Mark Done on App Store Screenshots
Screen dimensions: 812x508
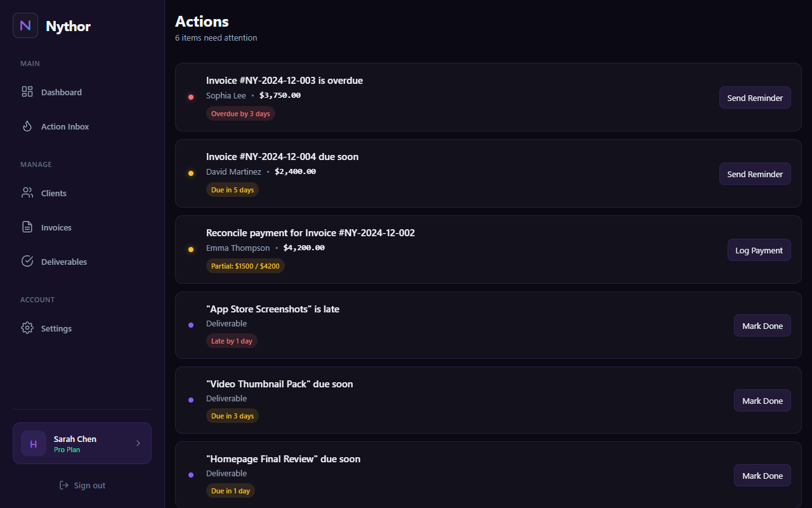coord(762,325)
